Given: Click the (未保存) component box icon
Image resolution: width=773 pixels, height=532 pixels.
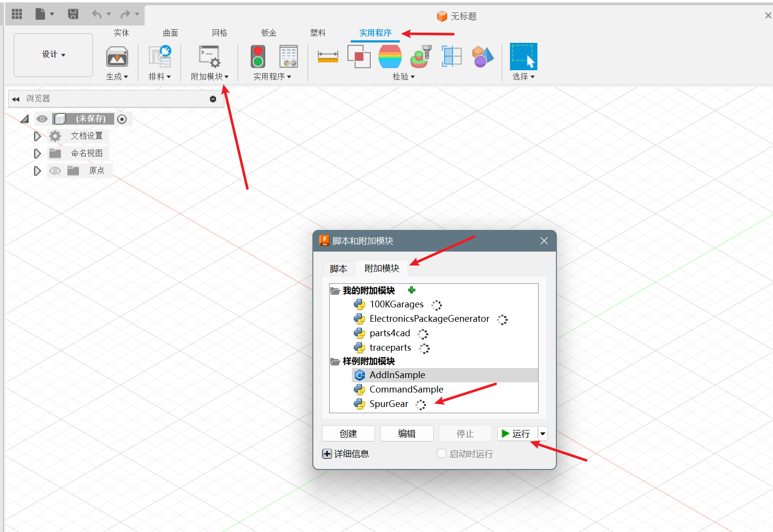Looking at the screenshot, I should pos(60,119).
